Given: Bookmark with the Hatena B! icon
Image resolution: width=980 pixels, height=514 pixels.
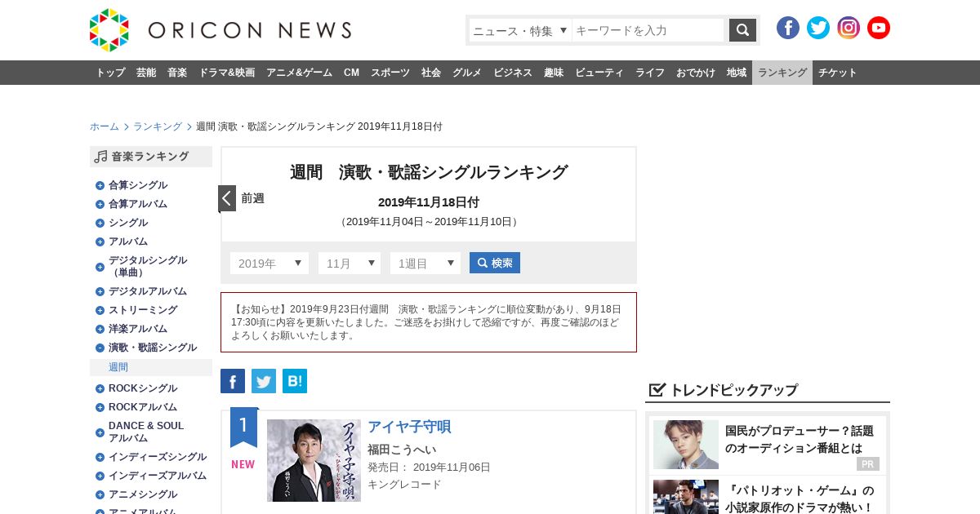Looking at the screenshot, I should tap(295, 381).
